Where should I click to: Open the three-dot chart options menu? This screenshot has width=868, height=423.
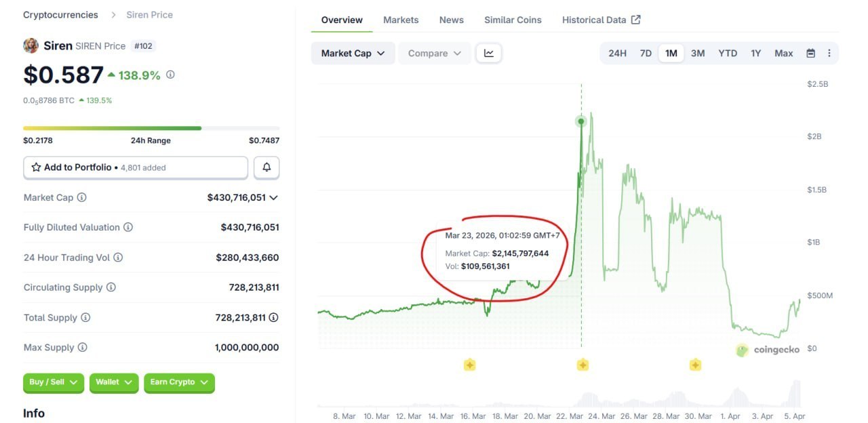829,53
